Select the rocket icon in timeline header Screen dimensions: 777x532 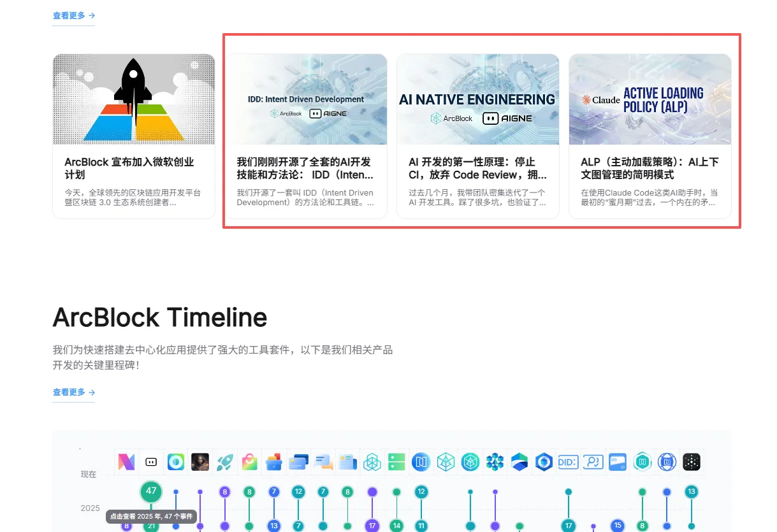[224, 462]
